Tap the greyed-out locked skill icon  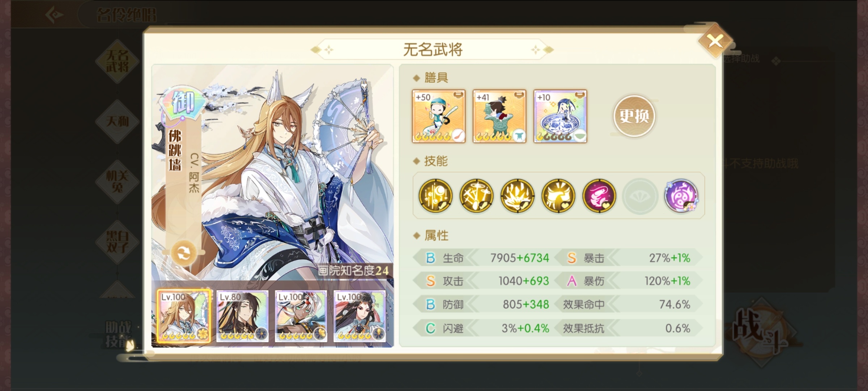pos(640,195)
